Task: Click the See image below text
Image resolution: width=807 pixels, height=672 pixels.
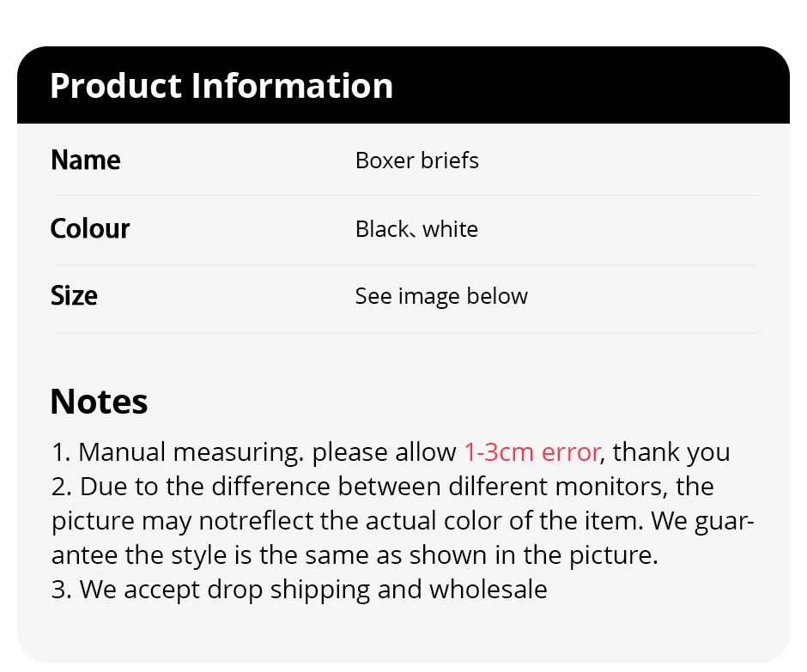Action: (x=441, y=296)
